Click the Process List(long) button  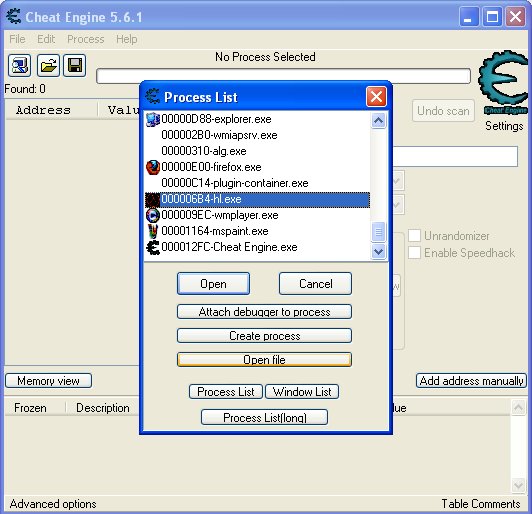tap(264, 417)
